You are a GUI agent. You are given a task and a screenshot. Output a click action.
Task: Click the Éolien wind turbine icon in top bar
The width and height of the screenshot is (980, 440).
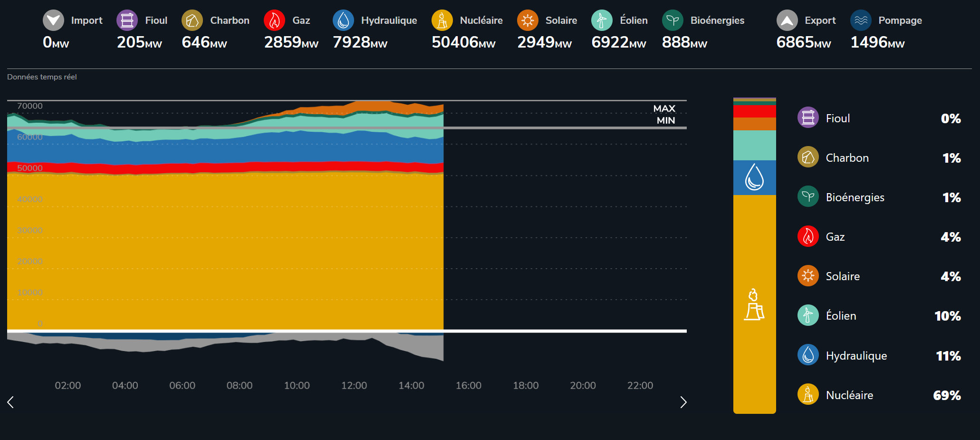click(602, 20)
